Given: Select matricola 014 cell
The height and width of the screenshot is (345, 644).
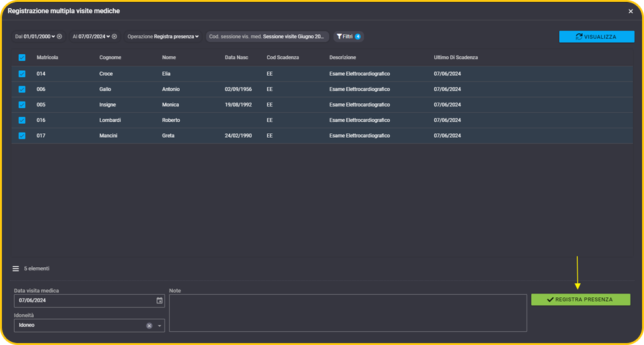Looking at the screenshot, I should [41, 74].
